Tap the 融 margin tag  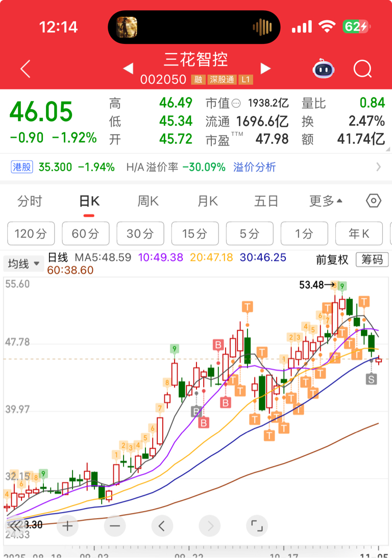click(199, 79)
